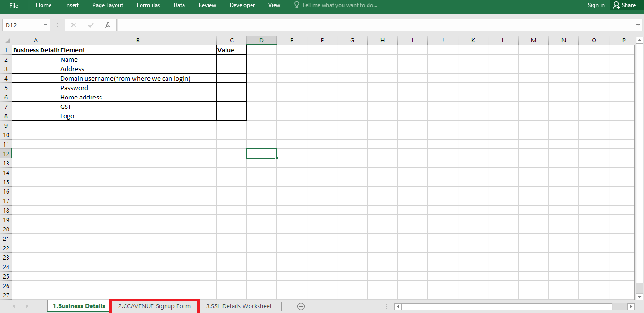The image size is (644, 313).
Task: Click the Tell me lightbulb icon
Action: [296, 5]
